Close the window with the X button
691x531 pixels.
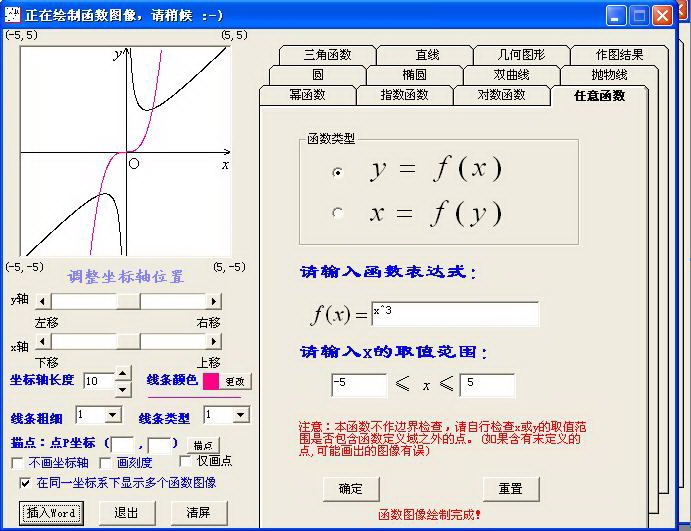[x=662, y=16]
